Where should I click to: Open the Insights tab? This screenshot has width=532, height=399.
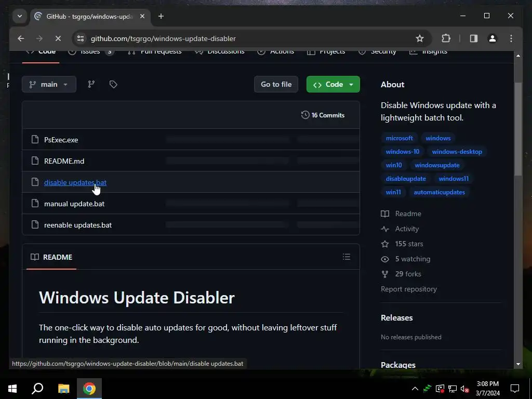428,52
